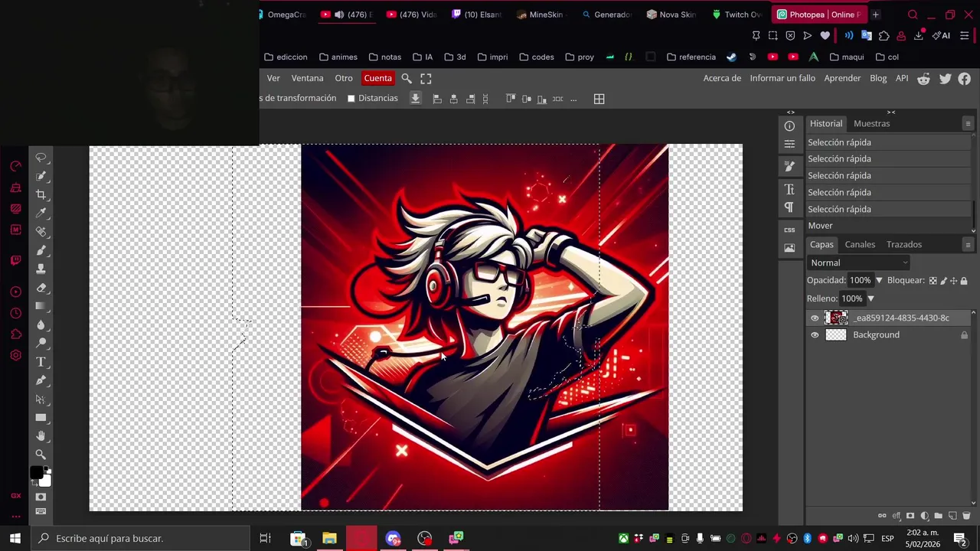Image resolution: width=980 pixels, height=551 pixels.
Task: Open the Otro menu
Action: point(344,78)
